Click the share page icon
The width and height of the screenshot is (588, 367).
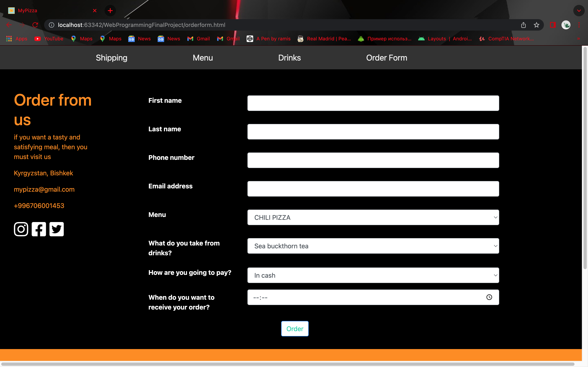[523, 25]
